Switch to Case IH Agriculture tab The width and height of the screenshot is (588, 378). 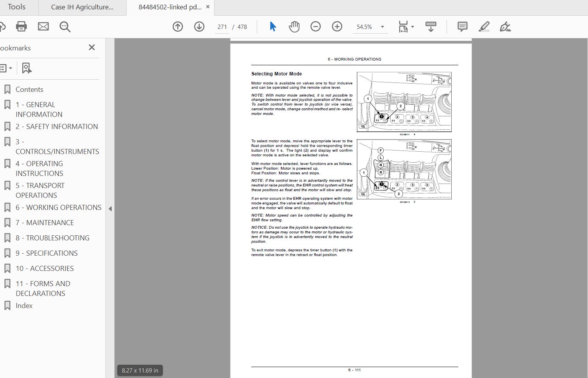pyautogui.click(x=82, y=7)
